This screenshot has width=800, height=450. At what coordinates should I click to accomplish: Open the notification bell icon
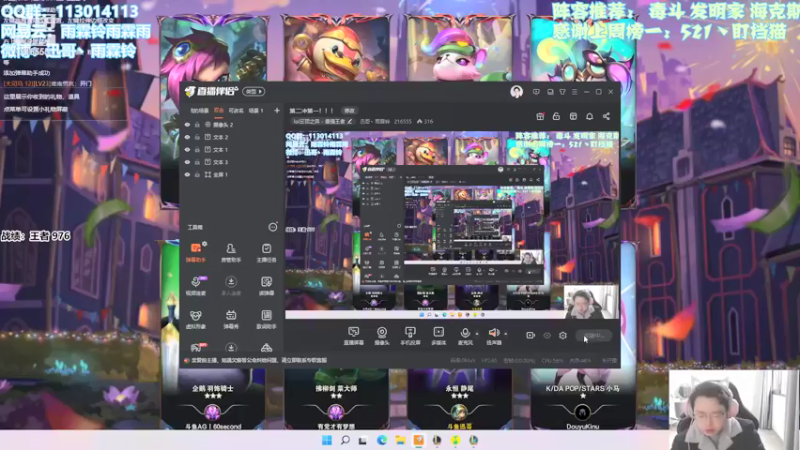click(x=589, y=116)
